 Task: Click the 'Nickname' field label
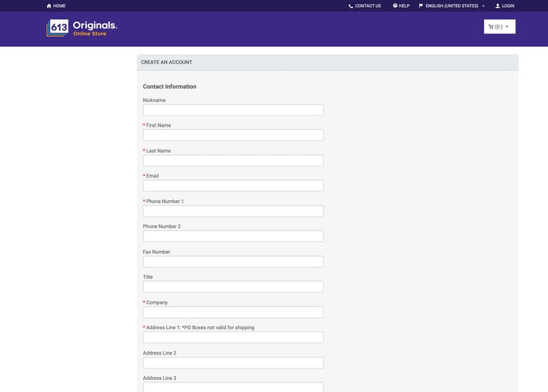tap(155, 100)
